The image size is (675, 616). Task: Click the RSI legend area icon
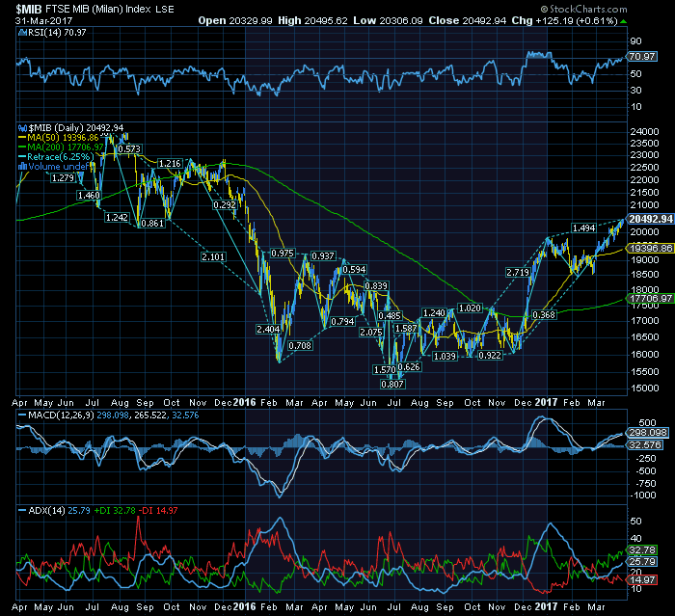[x=22, y=32]
